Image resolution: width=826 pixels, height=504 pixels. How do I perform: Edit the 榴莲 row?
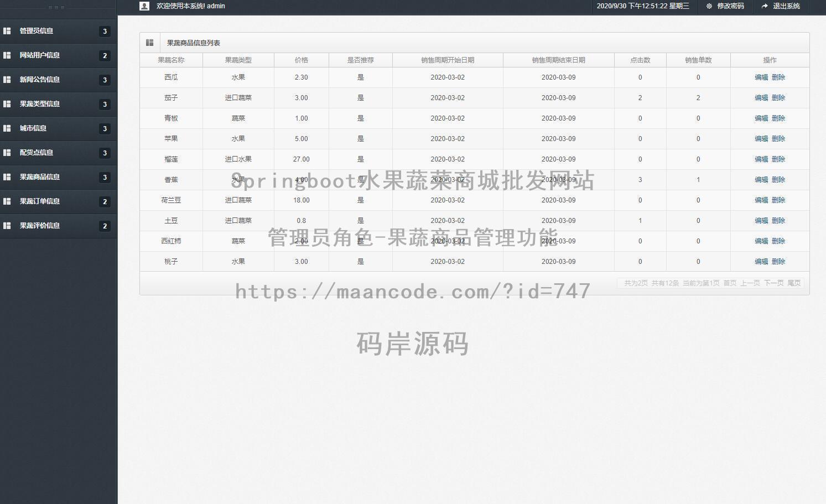tap(761, 159)
